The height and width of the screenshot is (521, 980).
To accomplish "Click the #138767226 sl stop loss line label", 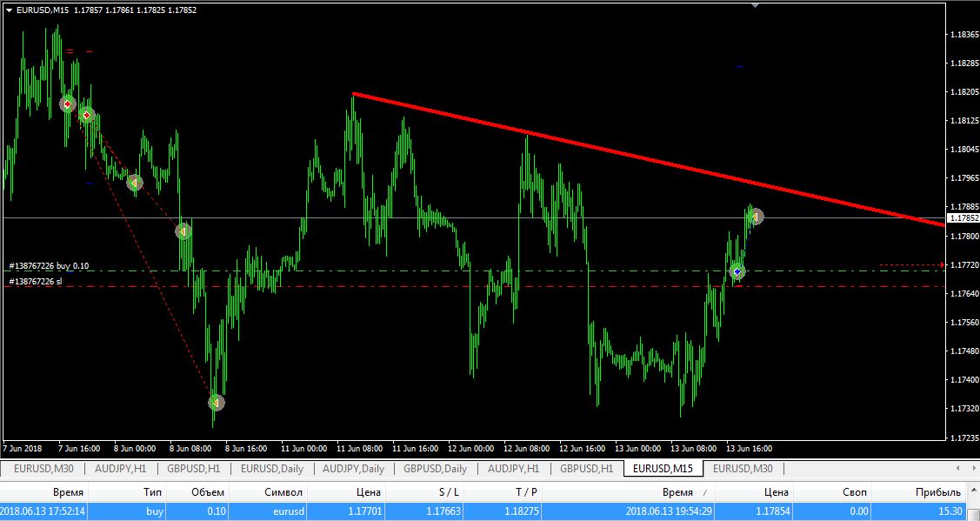I will 36,282.
